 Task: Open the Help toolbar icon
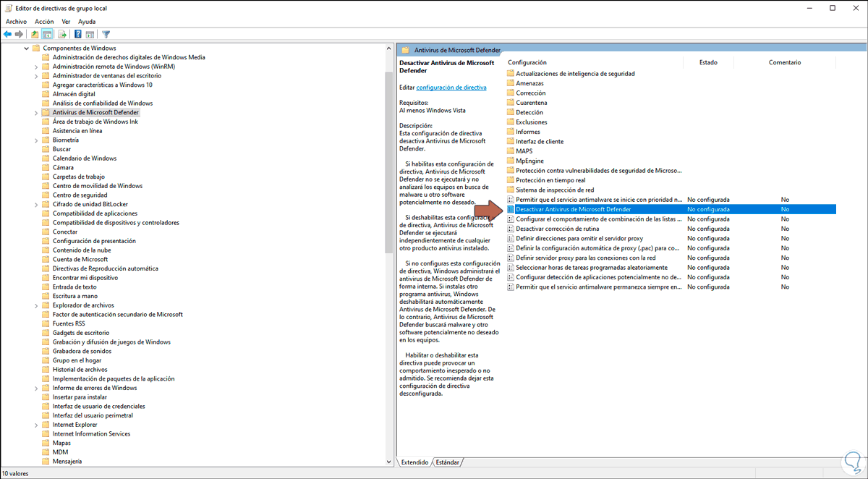[x=77, y=34]
